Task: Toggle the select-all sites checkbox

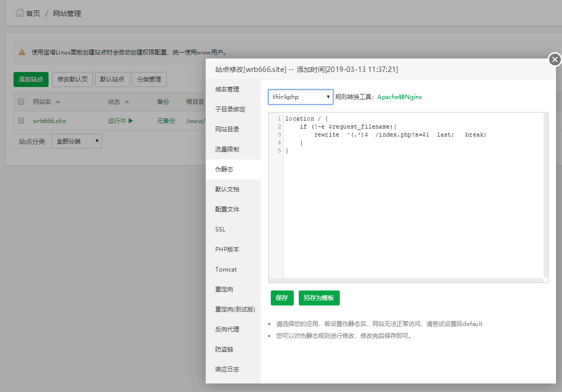Action: (21, 101)
